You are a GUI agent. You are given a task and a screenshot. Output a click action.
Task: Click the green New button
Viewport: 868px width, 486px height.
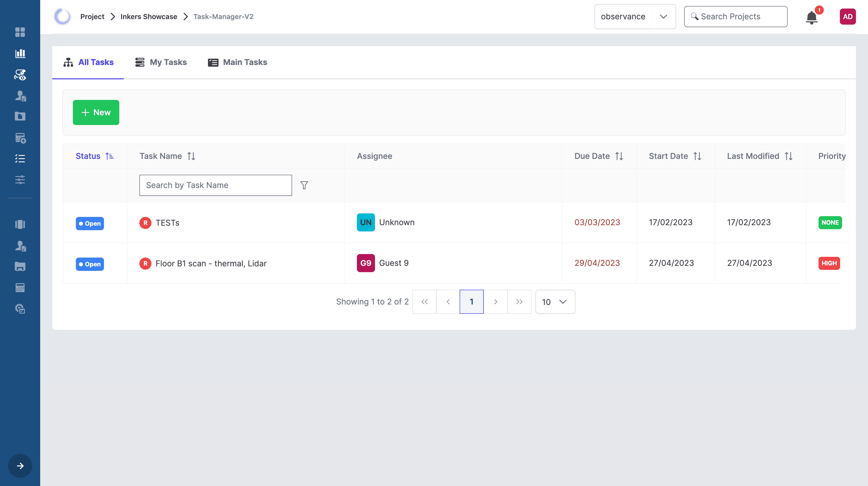tap(96, 112)
